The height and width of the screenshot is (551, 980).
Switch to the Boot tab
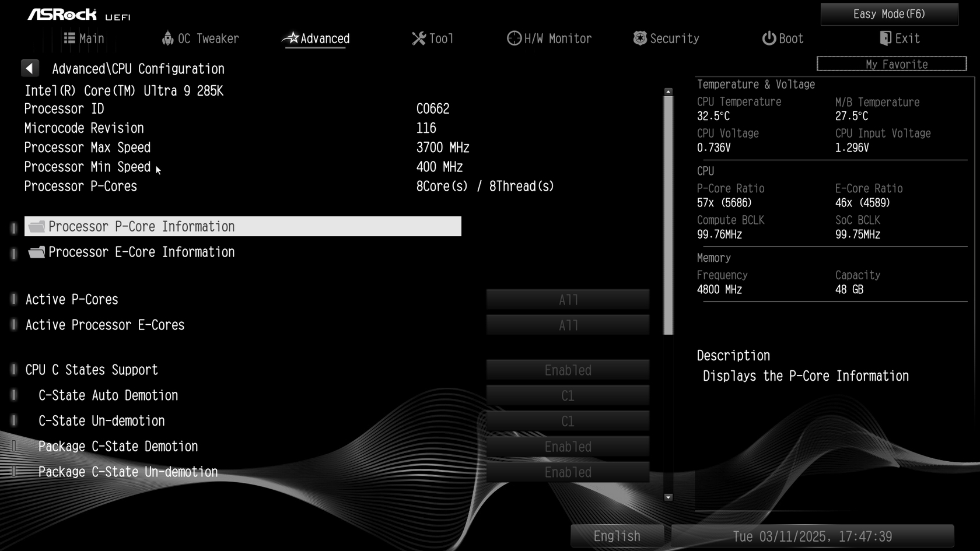click(783, 38)
